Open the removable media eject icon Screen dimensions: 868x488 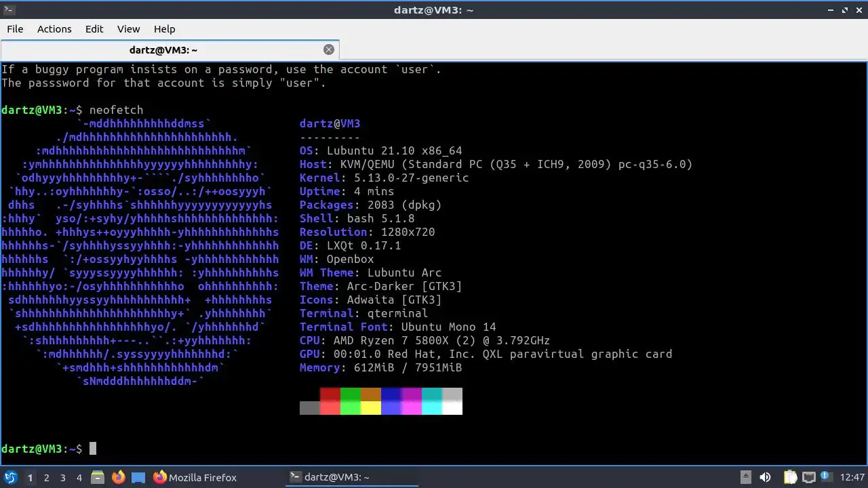(745, 477)
